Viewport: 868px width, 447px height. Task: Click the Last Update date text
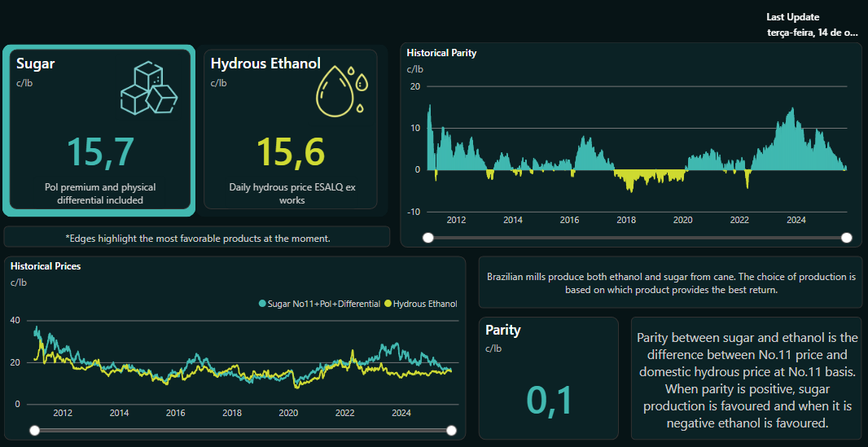coord(812,33)
